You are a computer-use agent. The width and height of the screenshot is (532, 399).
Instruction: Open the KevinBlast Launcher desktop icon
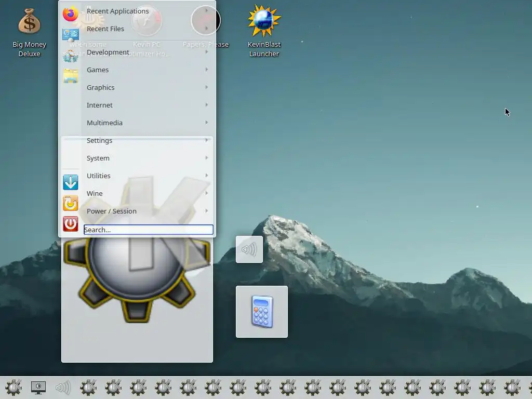[264, 31]
